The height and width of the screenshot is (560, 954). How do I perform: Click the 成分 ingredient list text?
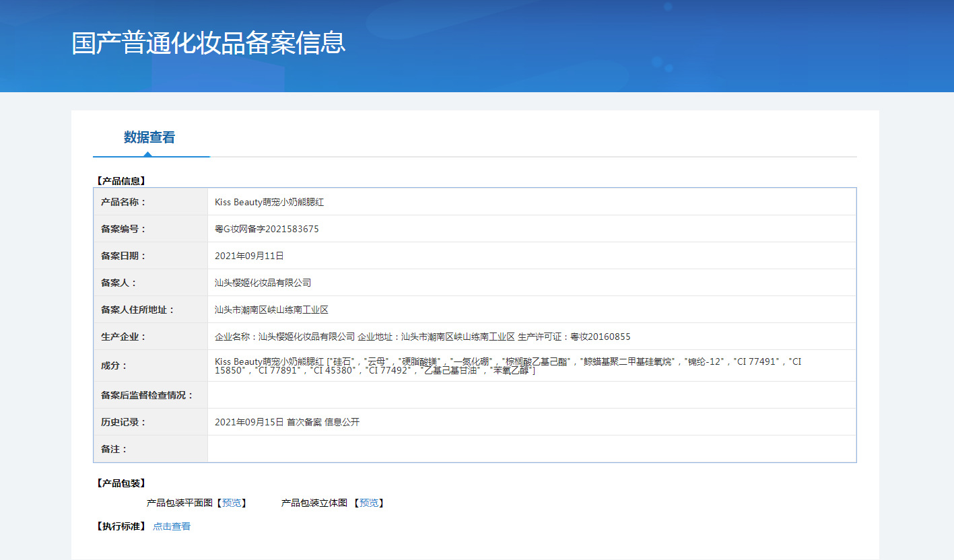click(x=508, y=366)
